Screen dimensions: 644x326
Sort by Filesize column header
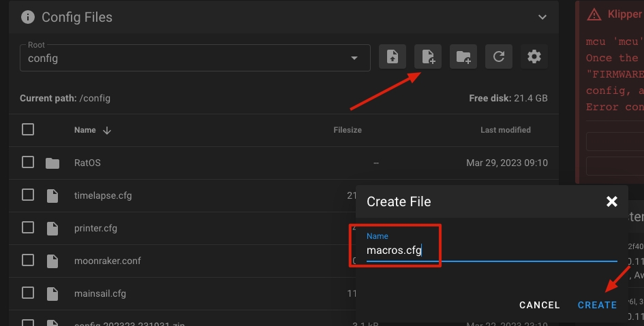(348, 130)
